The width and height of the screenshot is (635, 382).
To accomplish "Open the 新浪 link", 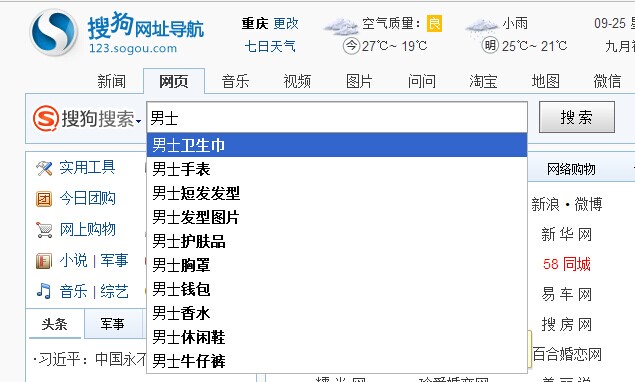I will [x=545, y=204].
